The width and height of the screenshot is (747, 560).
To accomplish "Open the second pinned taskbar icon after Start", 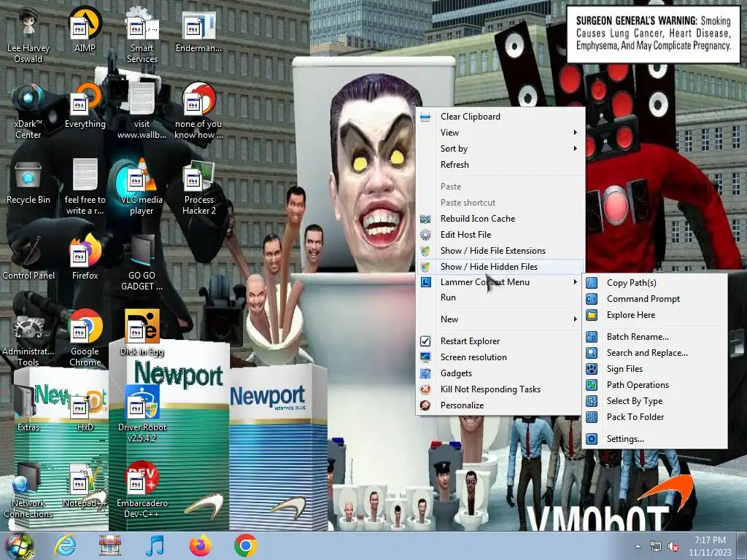I will point(109,545).
